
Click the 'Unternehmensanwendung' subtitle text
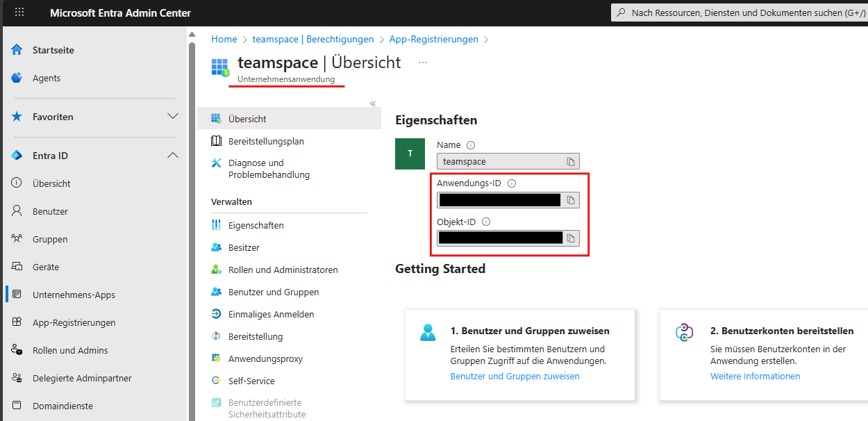tap(286, 79)
